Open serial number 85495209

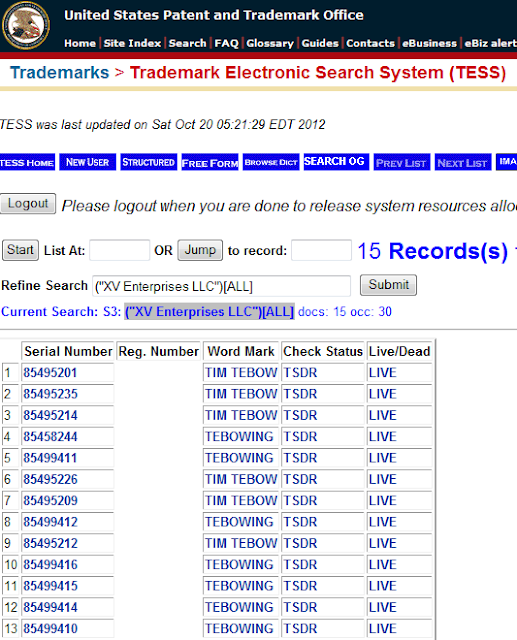coord(50,500)
